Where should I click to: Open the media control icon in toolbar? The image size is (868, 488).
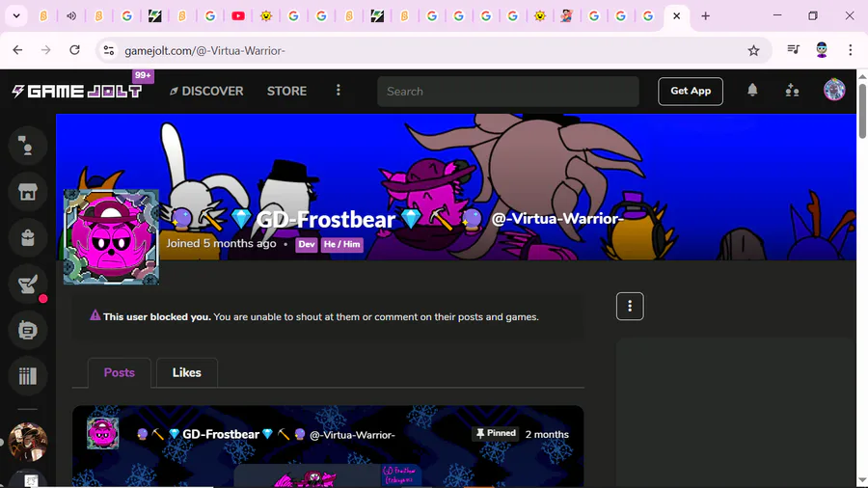(794, 50)
